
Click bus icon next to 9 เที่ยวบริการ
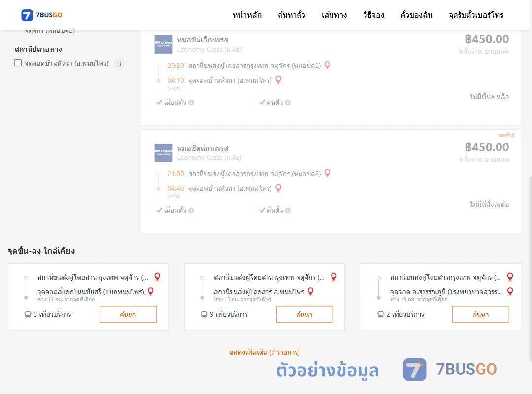point(204,314)
